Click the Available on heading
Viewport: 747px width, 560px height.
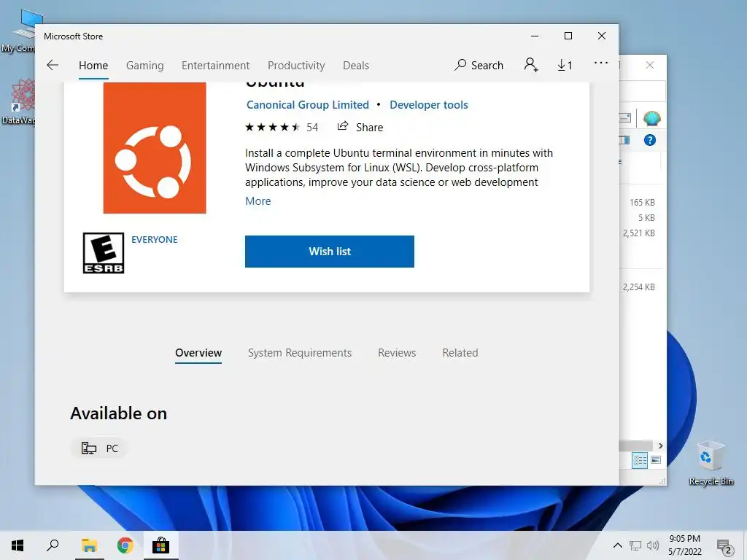coord(119,413)
